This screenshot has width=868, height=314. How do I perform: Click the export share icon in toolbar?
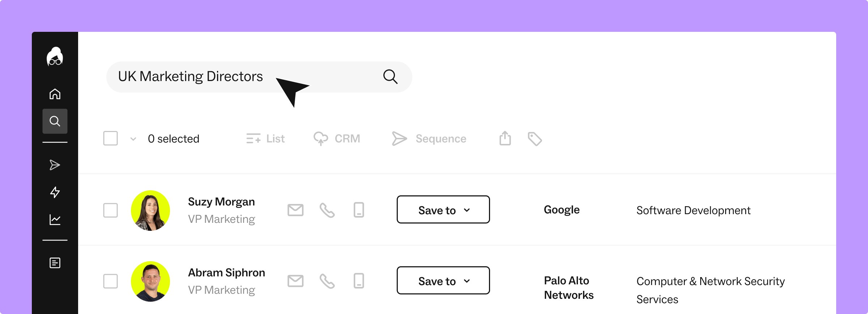click(505, 138)
